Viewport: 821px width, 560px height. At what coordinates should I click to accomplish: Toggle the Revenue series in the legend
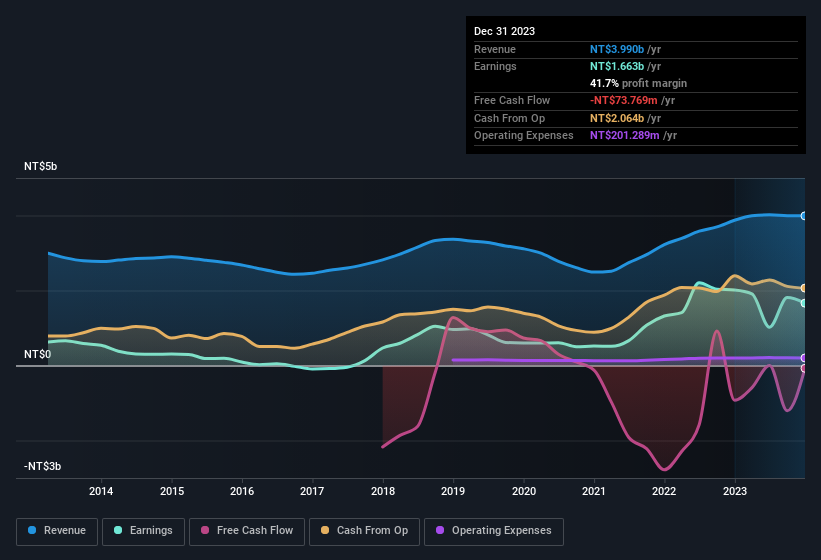57,531
